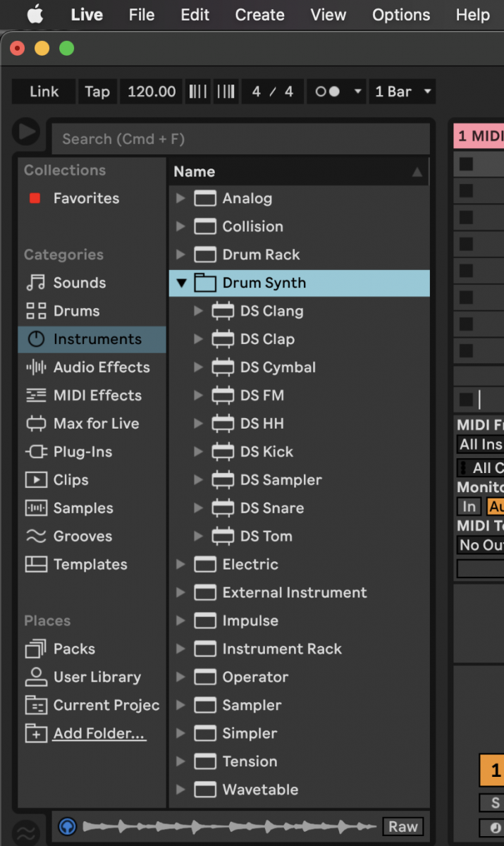
Task: Expand the Drum Rack folder
Action: [180, 255]
